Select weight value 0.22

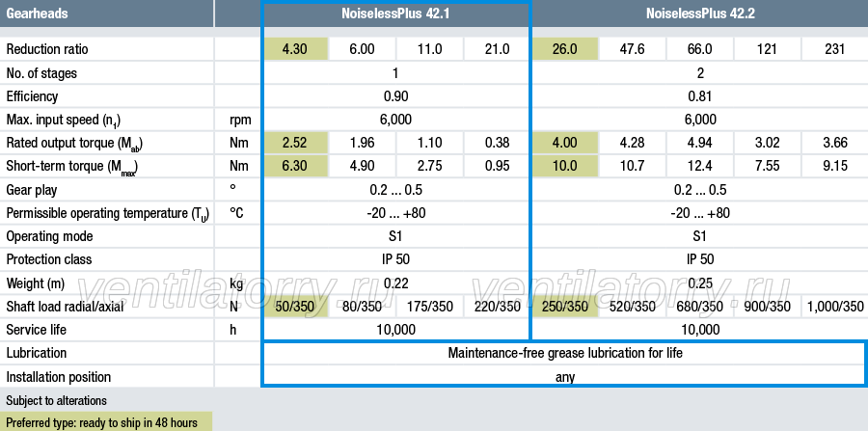point(395,283)
